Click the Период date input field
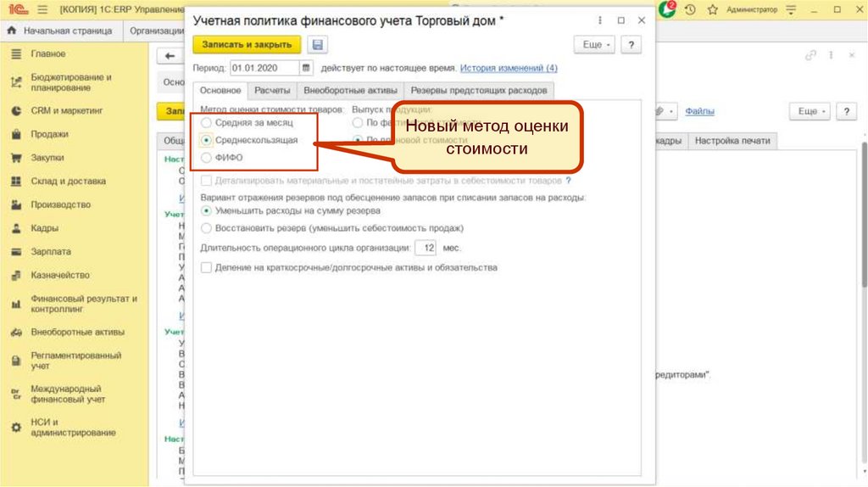 265,68
